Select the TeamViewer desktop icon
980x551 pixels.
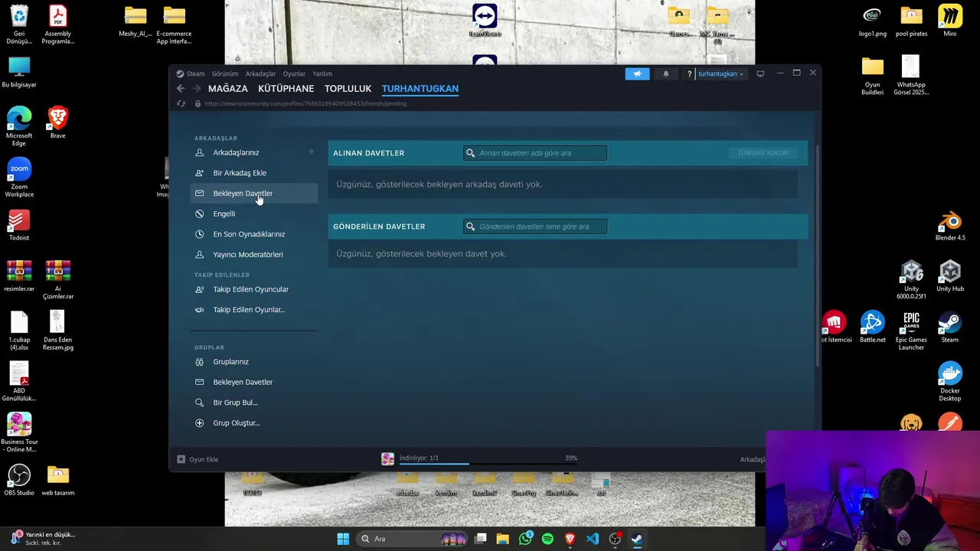click(x=485, y=21)
